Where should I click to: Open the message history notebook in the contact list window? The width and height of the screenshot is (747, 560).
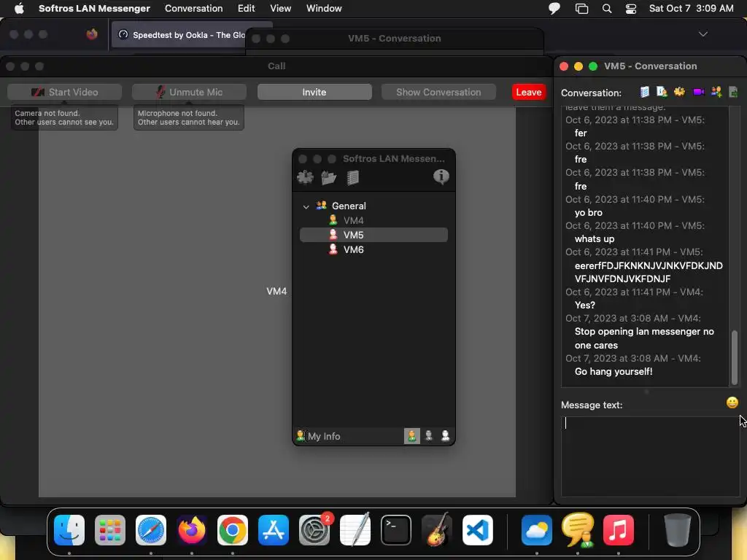point(352,177)
